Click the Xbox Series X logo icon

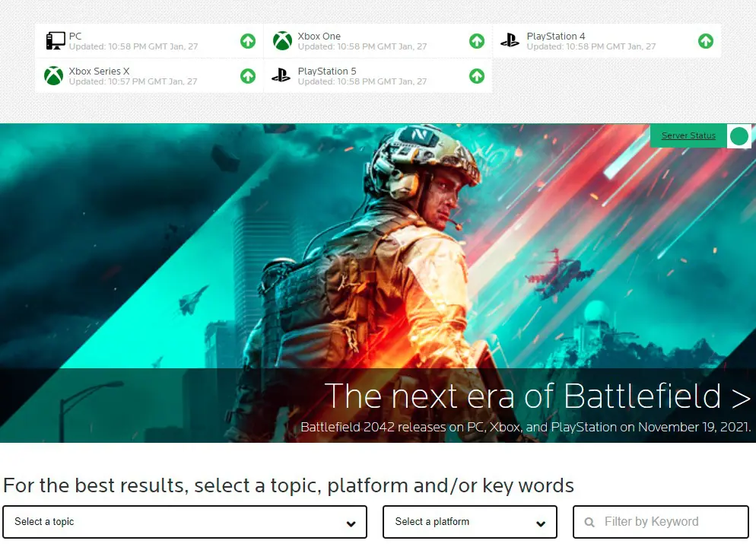pyautogui.click(x=53, y=76)
